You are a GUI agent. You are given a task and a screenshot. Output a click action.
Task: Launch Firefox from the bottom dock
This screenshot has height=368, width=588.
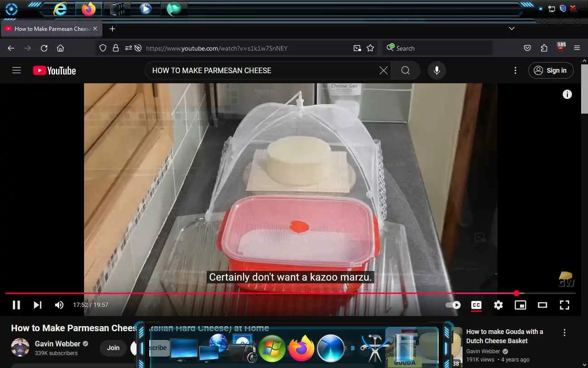[301, 348]
